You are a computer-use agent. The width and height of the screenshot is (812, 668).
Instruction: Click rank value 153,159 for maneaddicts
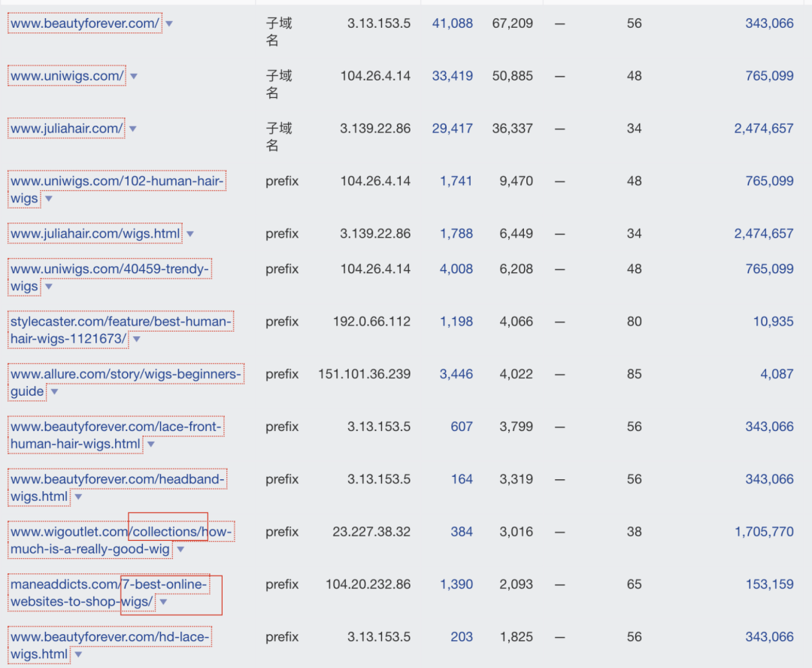[x=769, y=584]
